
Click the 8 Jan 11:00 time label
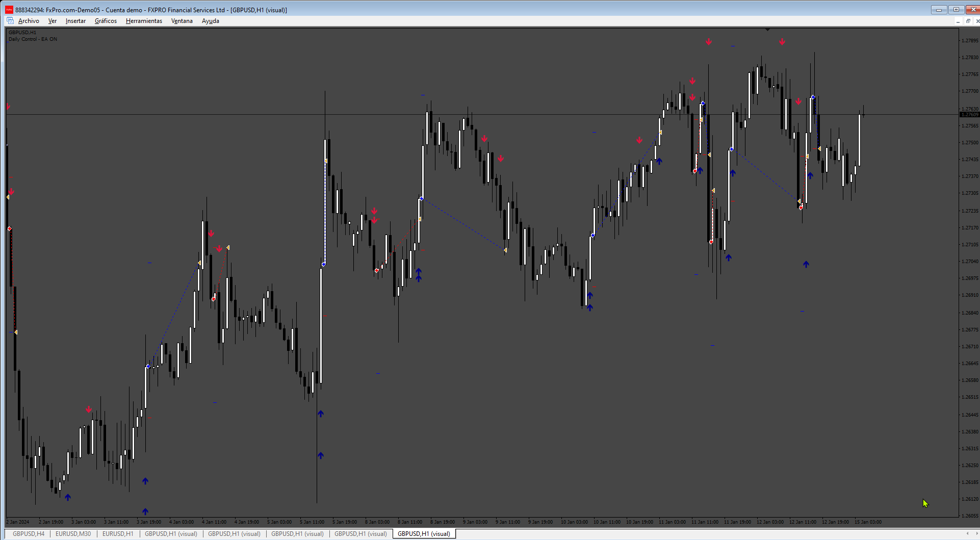[410, 522]
